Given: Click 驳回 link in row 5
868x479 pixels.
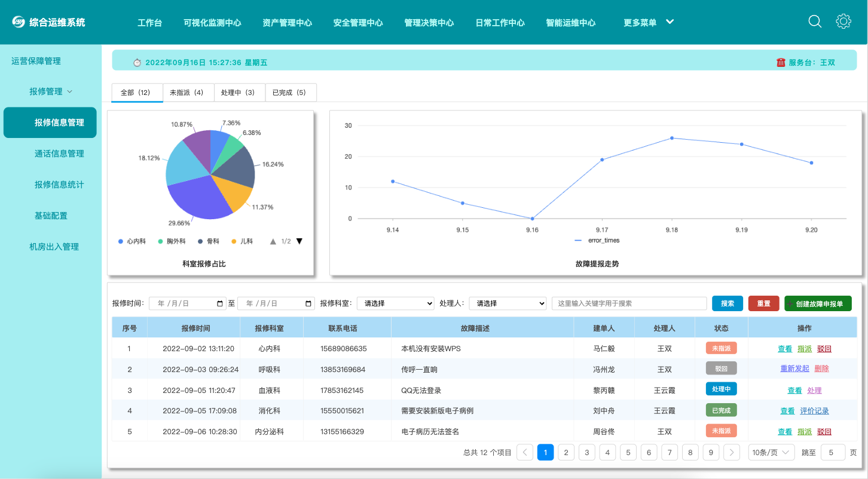Looking at the screenshot, I should pos(824,432).
